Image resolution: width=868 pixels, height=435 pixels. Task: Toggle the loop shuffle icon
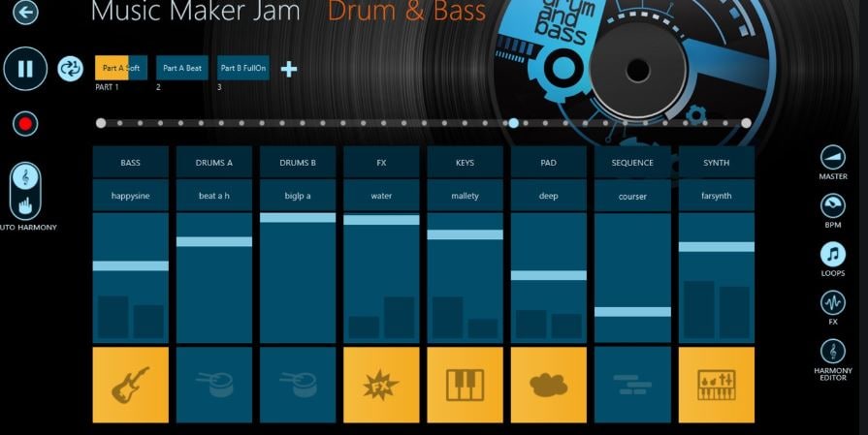[x=70, y=69]
